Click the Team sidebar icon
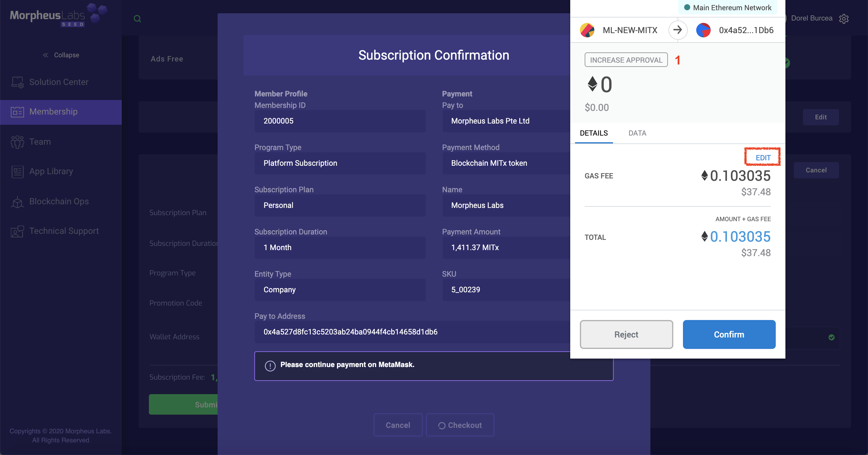Viewport: 868px width, 455px height. coord(17,142)
